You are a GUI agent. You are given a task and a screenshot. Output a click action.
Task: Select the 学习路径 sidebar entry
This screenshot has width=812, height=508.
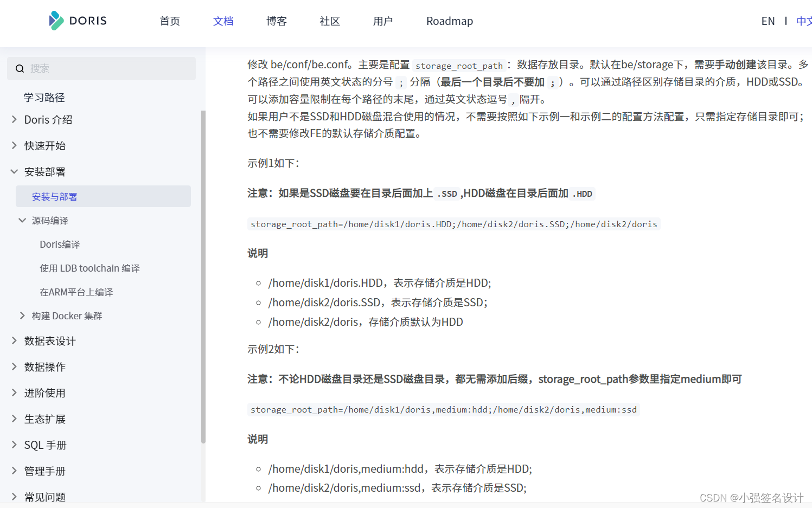(x=44, y=97)
